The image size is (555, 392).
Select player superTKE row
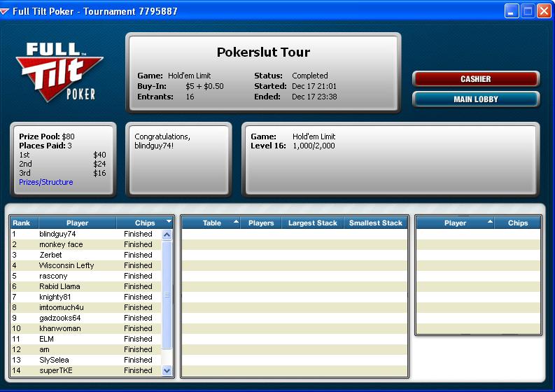(x=86, y=370)
